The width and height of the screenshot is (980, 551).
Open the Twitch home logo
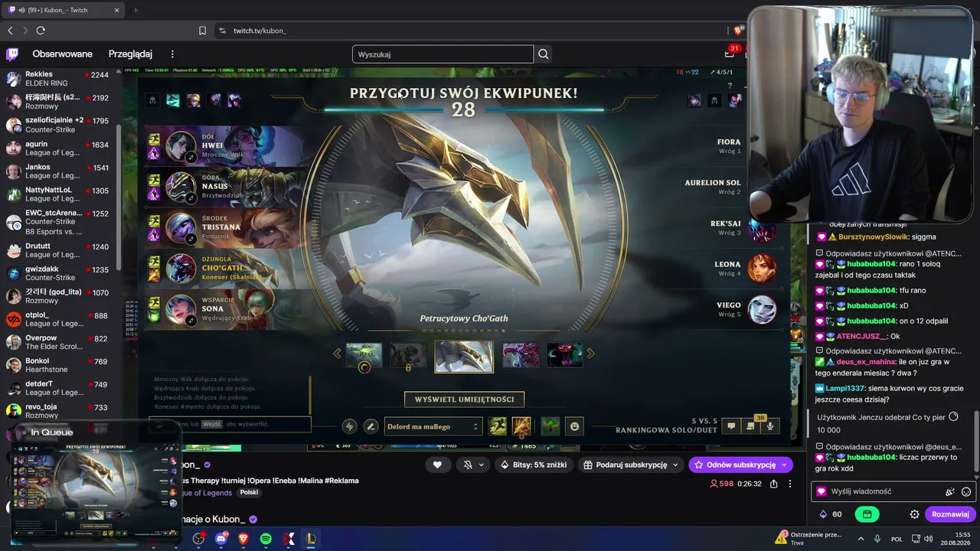pos(12,54)
